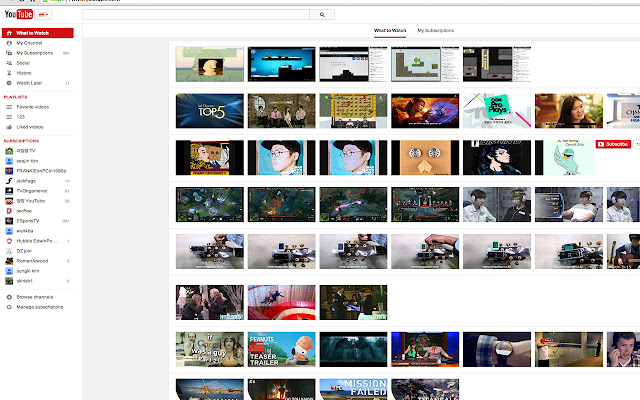Open the Pro Plays video thumbnail

click(x=497, y=111)
